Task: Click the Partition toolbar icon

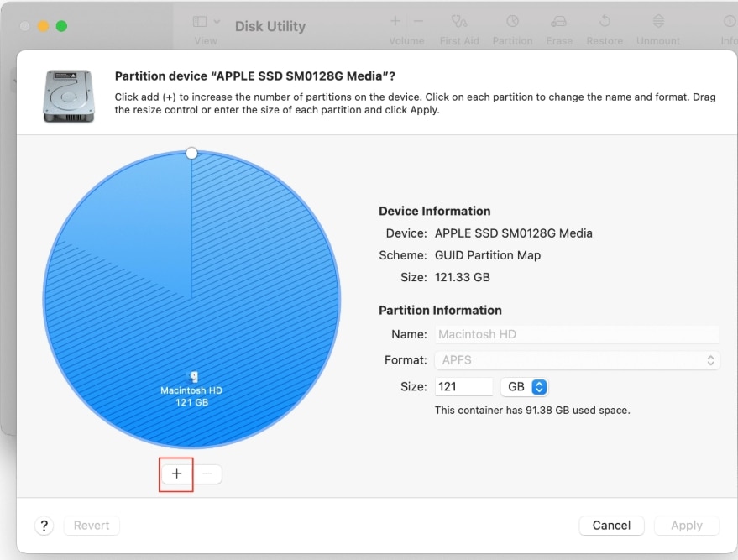Action: tap(512, 22)
